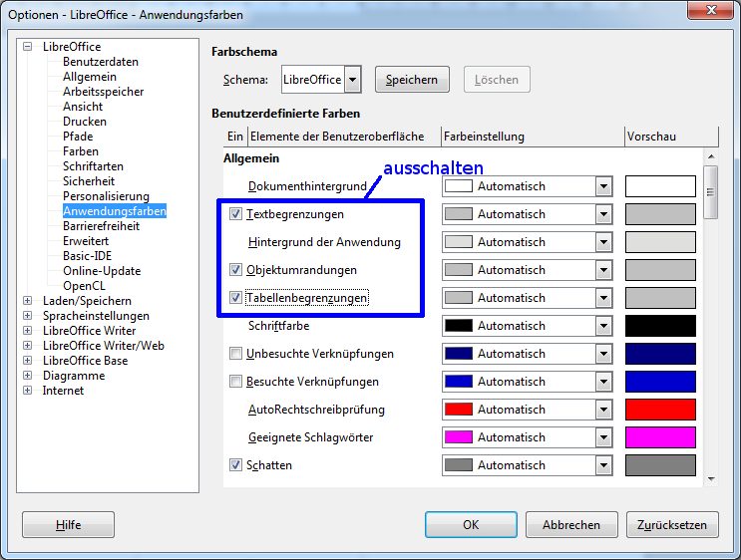This screenshot has height=560, width=741.
Task: Select Anwendungsfarben in the tree
Action: tap(115, 211)
